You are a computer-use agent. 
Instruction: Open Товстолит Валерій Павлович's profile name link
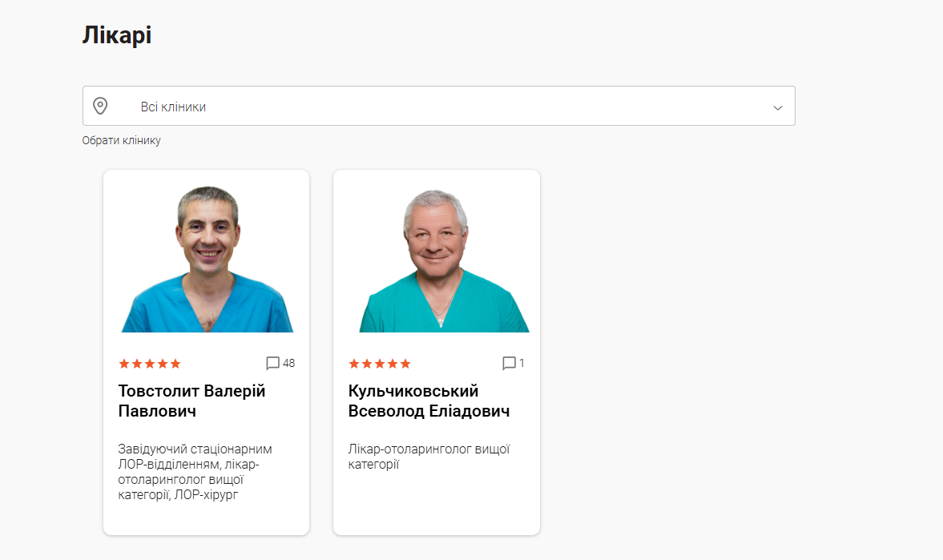(x=191, y=401)
